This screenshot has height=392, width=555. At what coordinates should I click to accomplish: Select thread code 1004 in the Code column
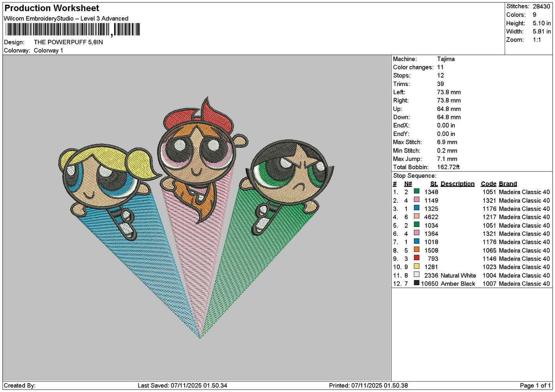click(489, 276)
